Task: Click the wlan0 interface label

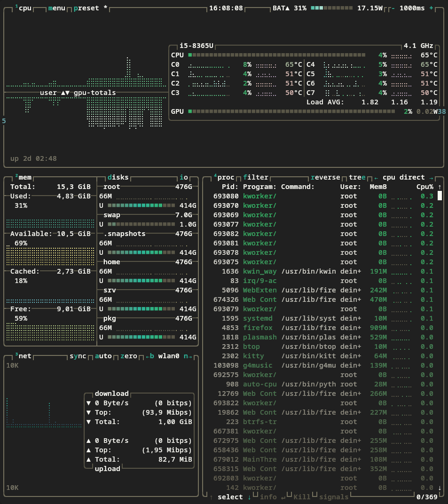Action: [169, 356]
